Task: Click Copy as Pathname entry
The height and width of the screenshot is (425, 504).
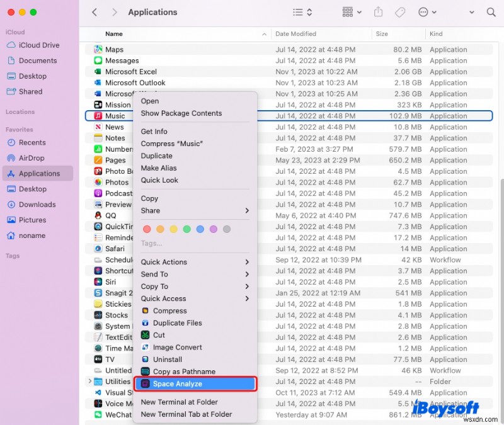Action: click(195, 371)
